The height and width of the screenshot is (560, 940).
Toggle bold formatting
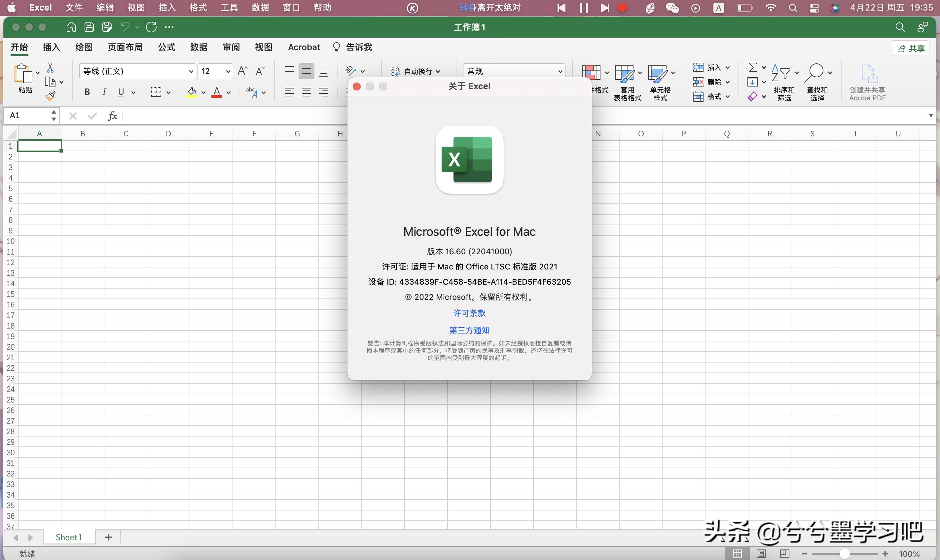pos(87,92)
